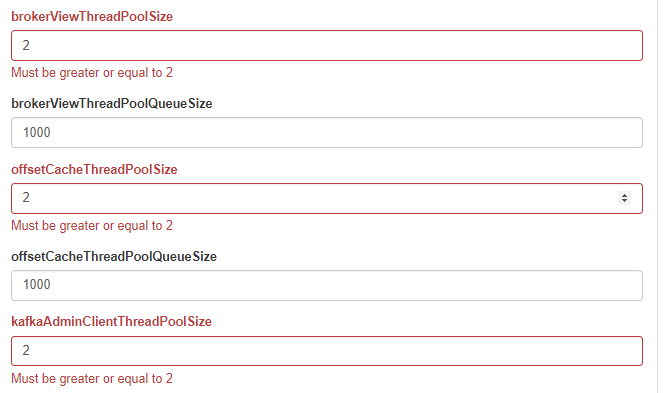The image size is (665, 393).
Task: Focus the offsetCacheThreadPoolQueueSize input field
Action: [327, 285]
